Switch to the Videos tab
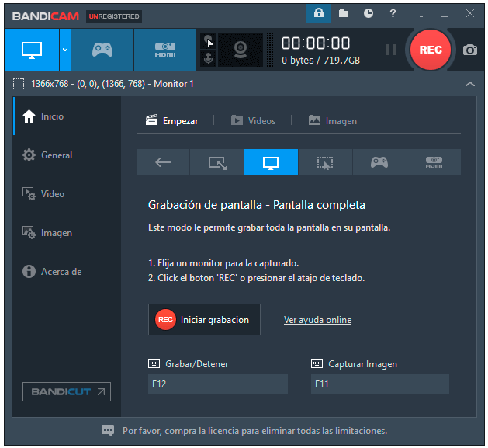The image size is (488, 448). pos(254,120)
